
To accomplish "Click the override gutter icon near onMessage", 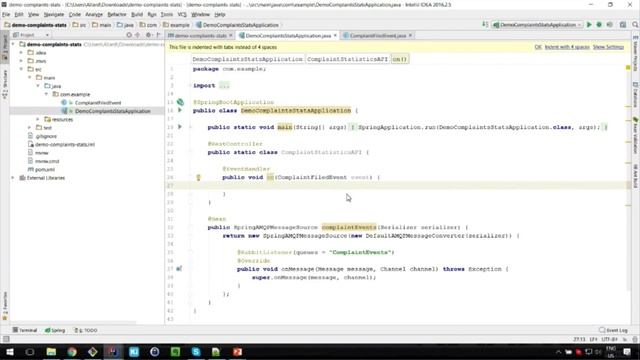I will pyautogui.click(x=179, y=269).
